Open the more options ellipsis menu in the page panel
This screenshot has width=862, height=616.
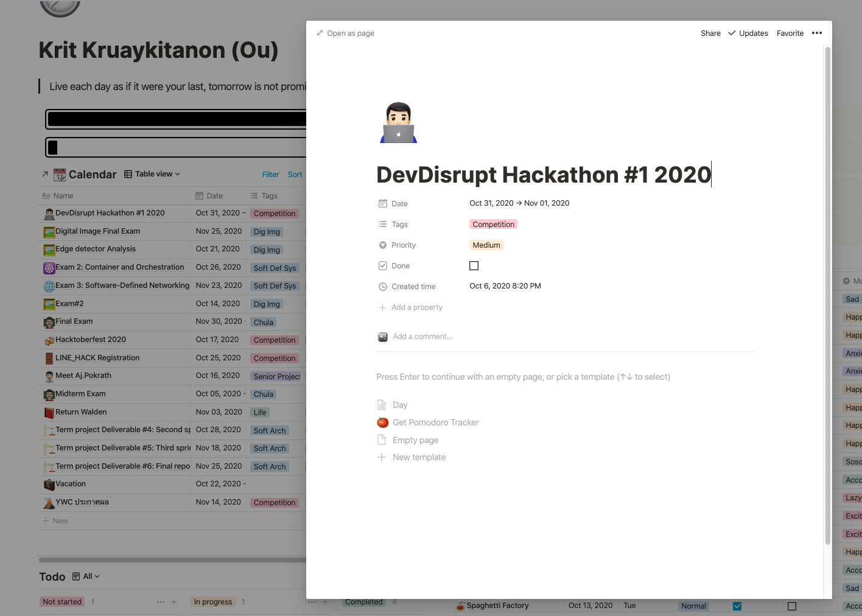(x=817, y=33)
